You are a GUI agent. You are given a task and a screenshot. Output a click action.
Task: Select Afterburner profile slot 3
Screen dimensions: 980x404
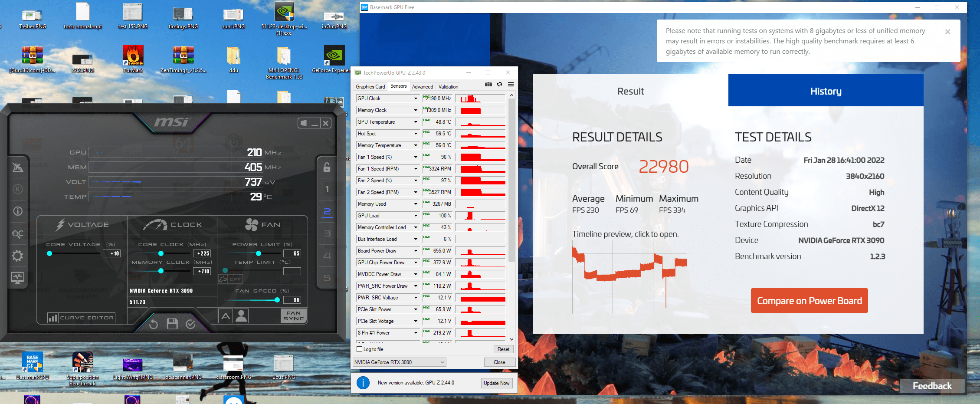[327, 233]
